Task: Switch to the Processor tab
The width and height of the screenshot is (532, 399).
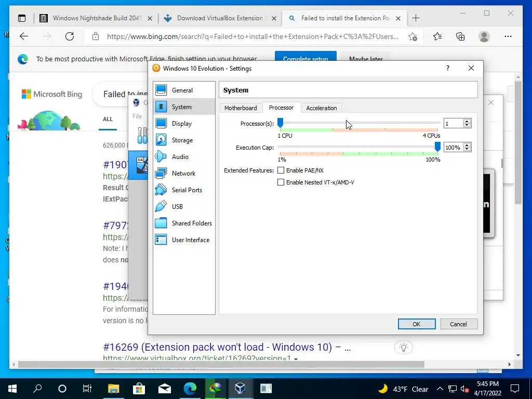Action: [x=281, y=108]
